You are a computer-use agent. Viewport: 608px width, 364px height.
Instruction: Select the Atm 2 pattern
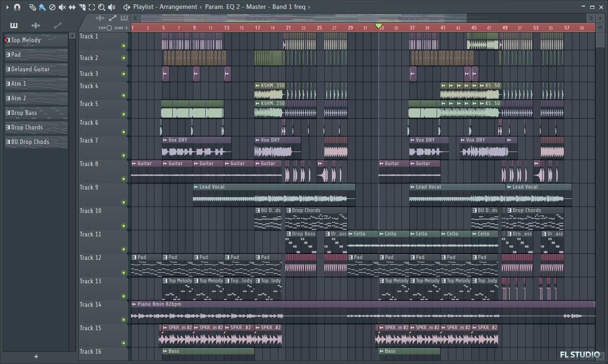[36, 99]
